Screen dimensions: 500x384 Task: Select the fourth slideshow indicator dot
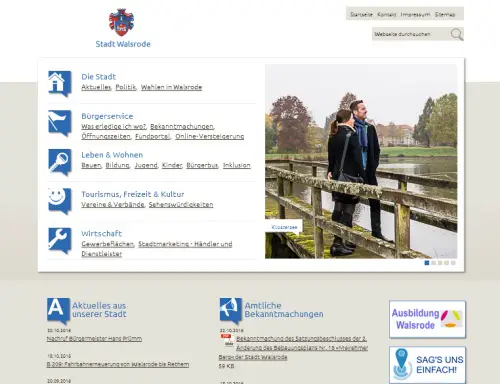click(446, 263)
